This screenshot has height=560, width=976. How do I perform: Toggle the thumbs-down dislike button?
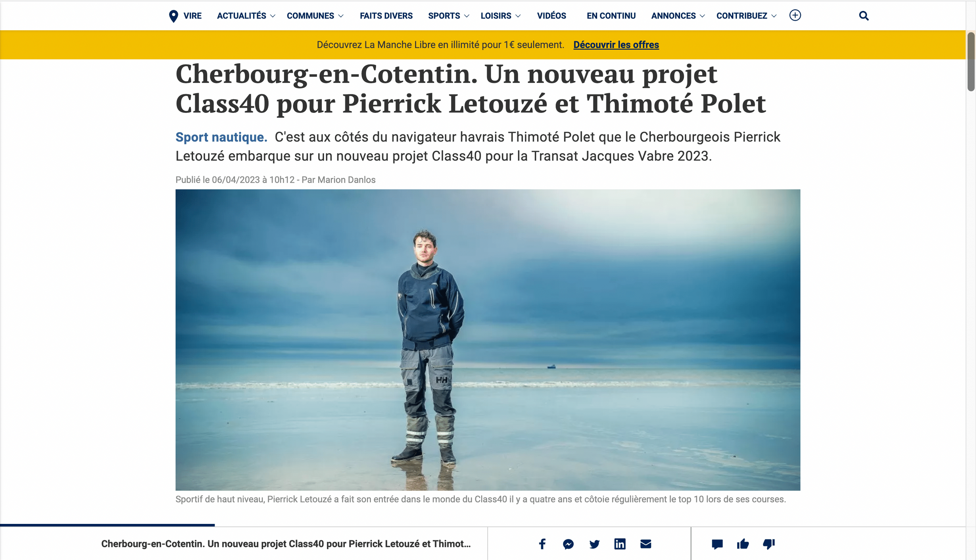769,544
